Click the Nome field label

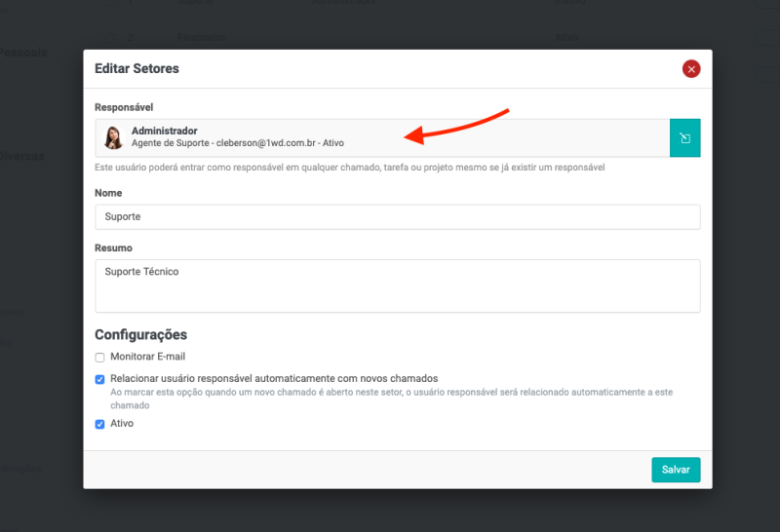[108, 193]
